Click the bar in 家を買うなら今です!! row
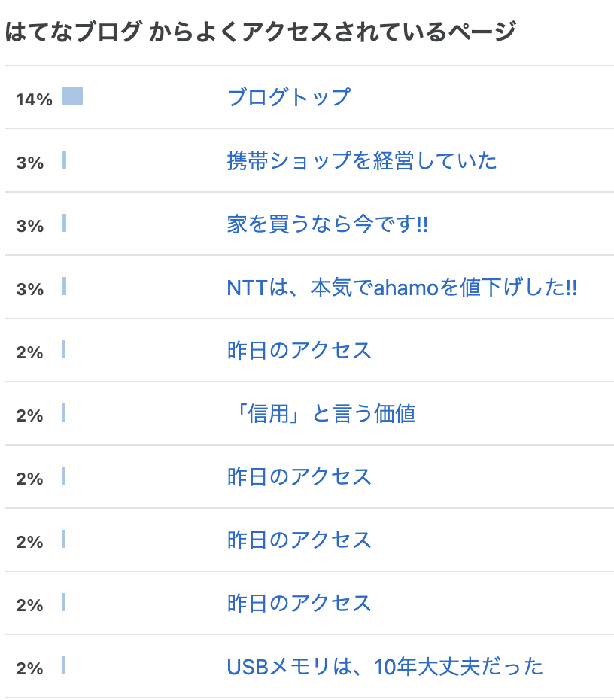Screen dimensions: 614x700 point(64,223)
